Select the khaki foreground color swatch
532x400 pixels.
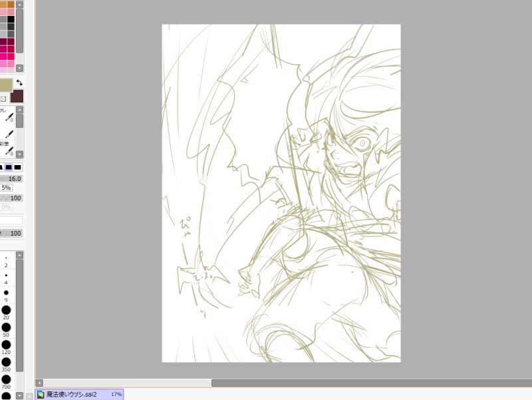(6, 85)
